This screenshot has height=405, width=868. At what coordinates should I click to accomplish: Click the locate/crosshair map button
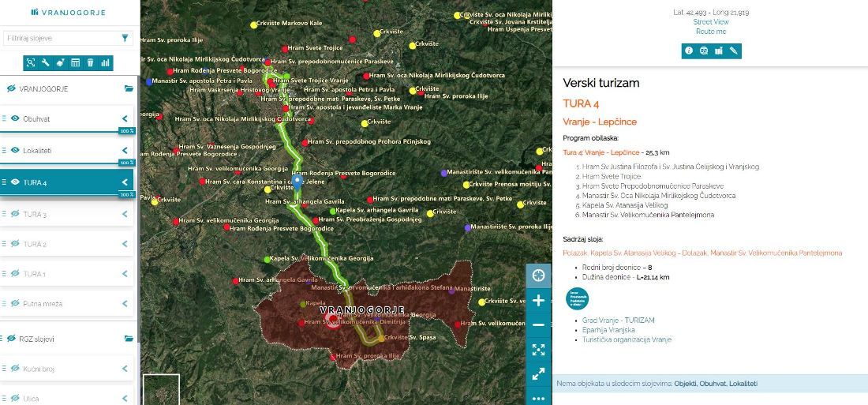[539, 276]
